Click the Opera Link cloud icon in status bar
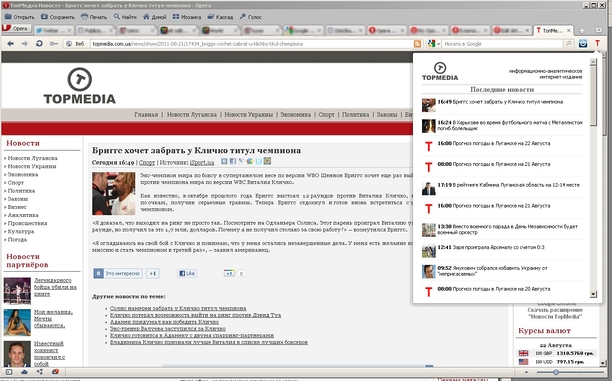612x381 pixels. click(x=24, y=372)
